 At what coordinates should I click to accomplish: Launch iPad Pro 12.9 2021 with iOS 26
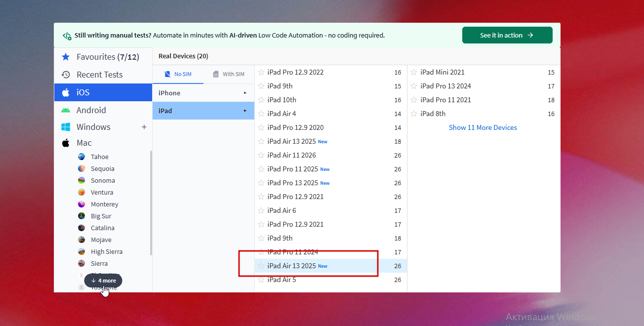331,197
